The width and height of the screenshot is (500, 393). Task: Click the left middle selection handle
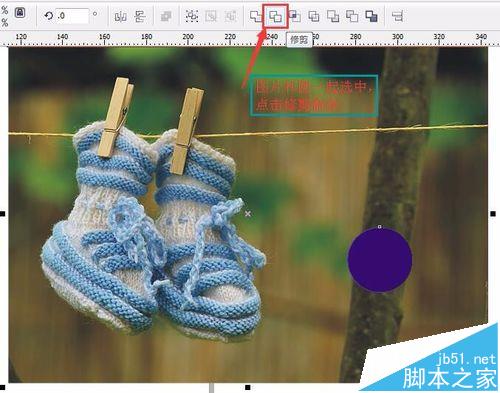click(2, 214)
